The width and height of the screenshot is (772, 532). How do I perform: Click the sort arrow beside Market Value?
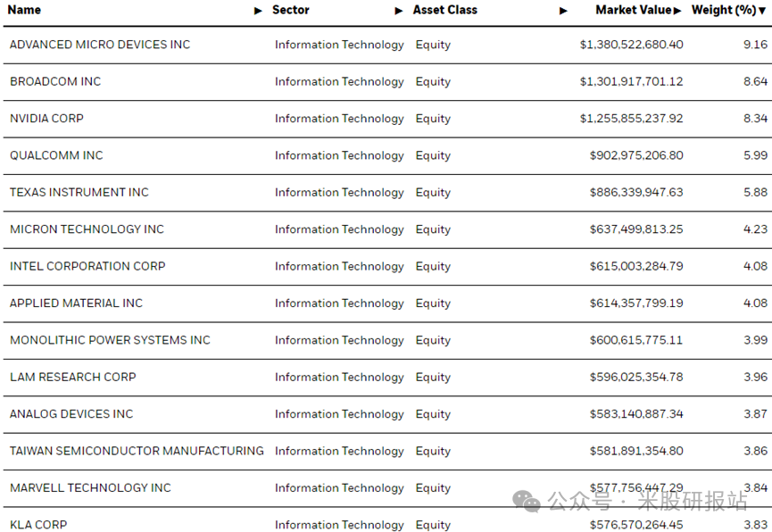678,11
